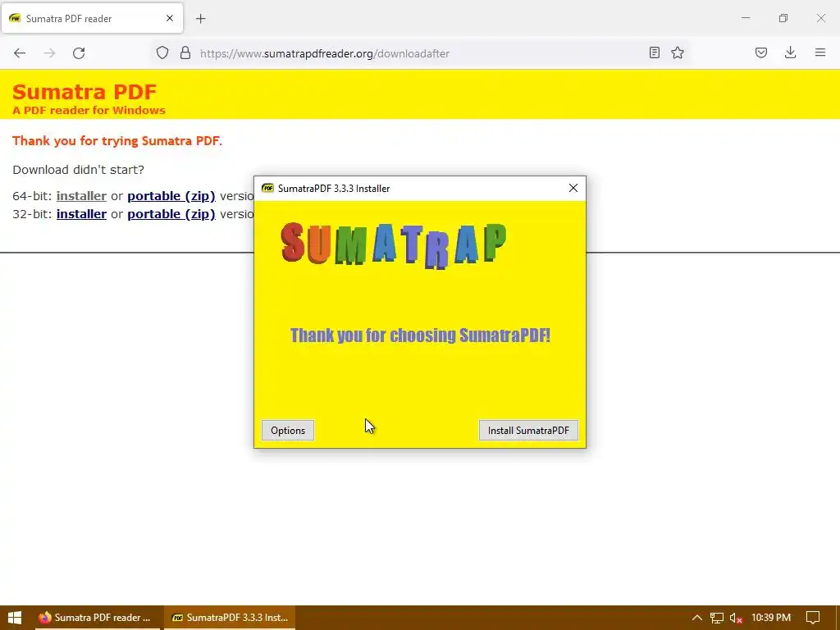This screenshot has height=630, width=840.
Task: Click the browser forward arrow
Action: (x=49, y=53)
